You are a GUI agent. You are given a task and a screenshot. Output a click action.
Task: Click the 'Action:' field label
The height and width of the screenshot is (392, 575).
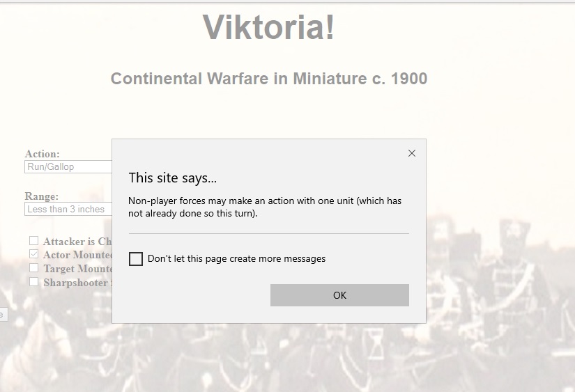pos(43,154)
